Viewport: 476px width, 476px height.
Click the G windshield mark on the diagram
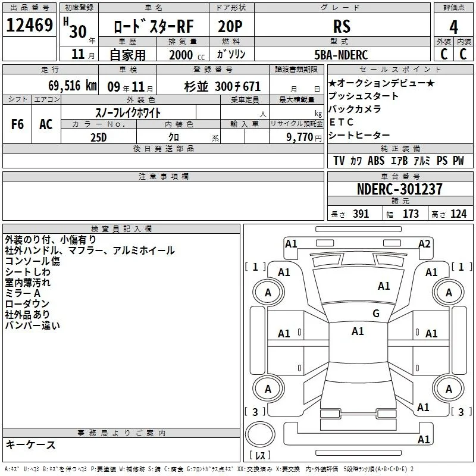pos(376,314)
